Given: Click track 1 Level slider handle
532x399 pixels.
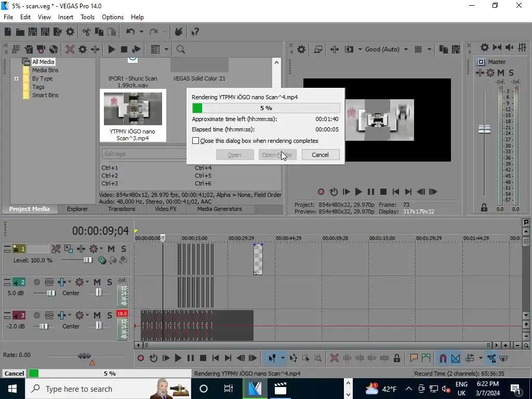Looking at the screenshot, I should tap(88, 260).
